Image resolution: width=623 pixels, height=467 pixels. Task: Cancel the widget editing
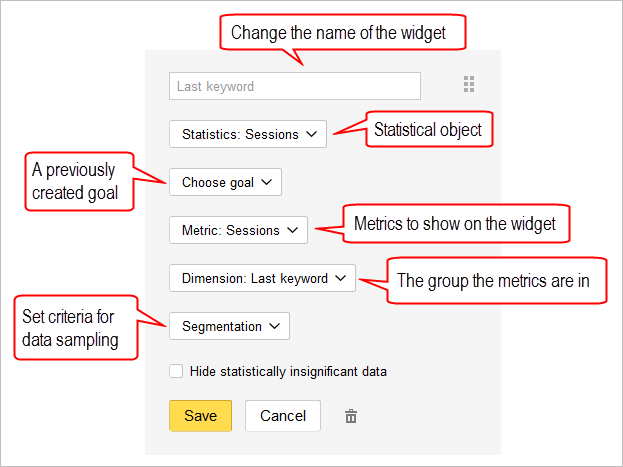283,416
